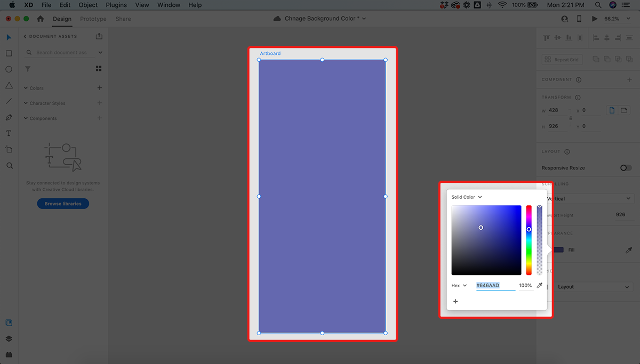The height and width of the screenshot is (364, 640).
Task: Select the Ellipse tool
Action: 9,69
